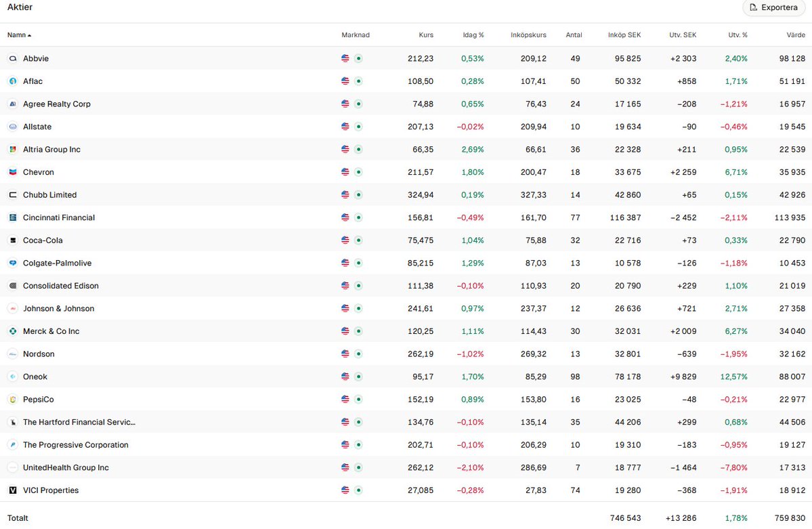Sort by Värde column header
The width and height of the screenshot is (812, 529).
pyautogui.click(x=796, y=35)
